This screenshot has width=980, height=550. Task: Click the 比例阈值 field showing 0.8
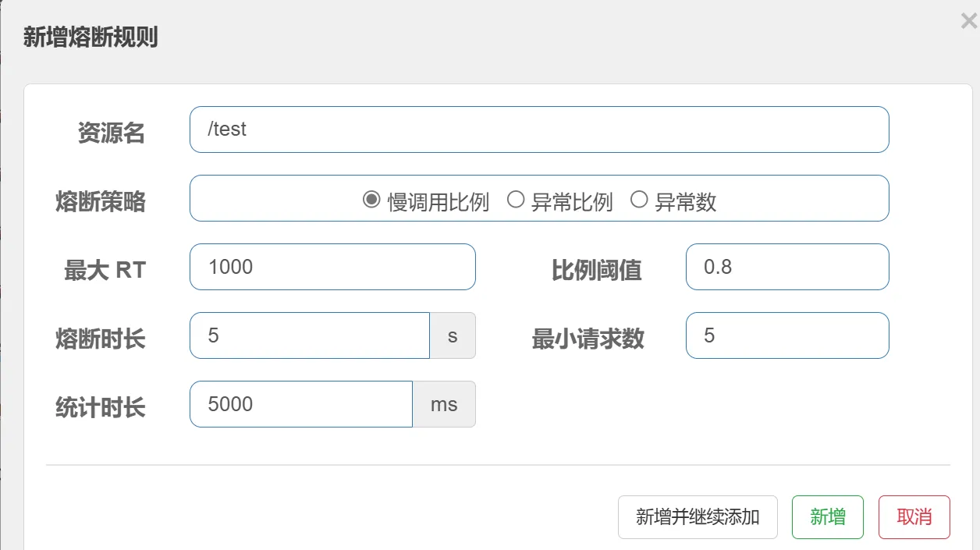(x=786, y=267)
